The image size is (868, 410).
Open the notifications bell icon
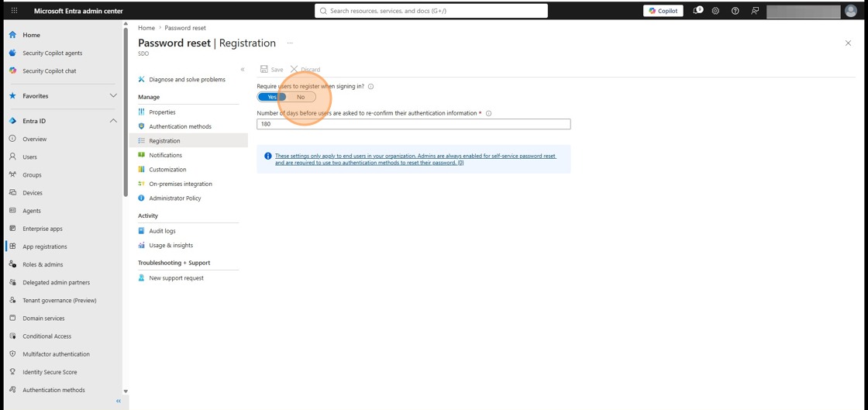pyautogui.click(x=697, y=11)
